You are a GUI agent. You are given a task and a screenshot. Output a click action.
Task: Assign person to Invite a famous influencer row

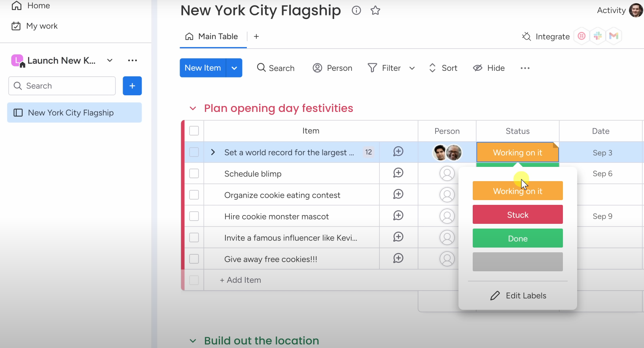coord(447,238)
